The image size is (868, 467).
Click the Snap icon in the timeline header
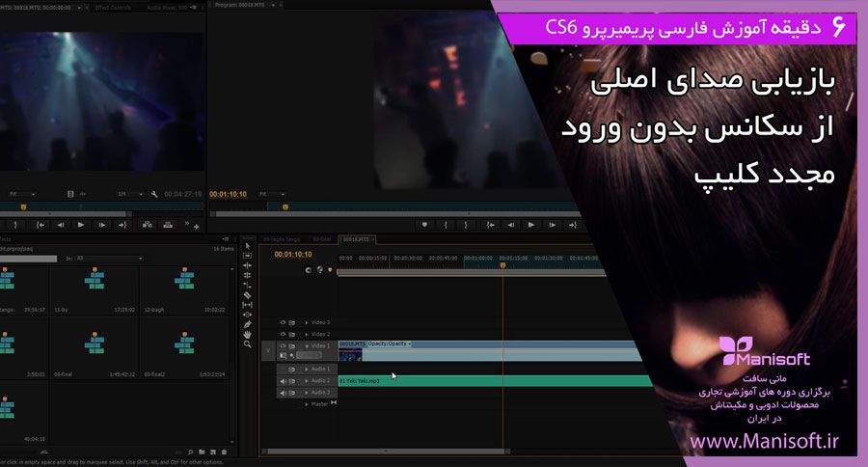309,270
